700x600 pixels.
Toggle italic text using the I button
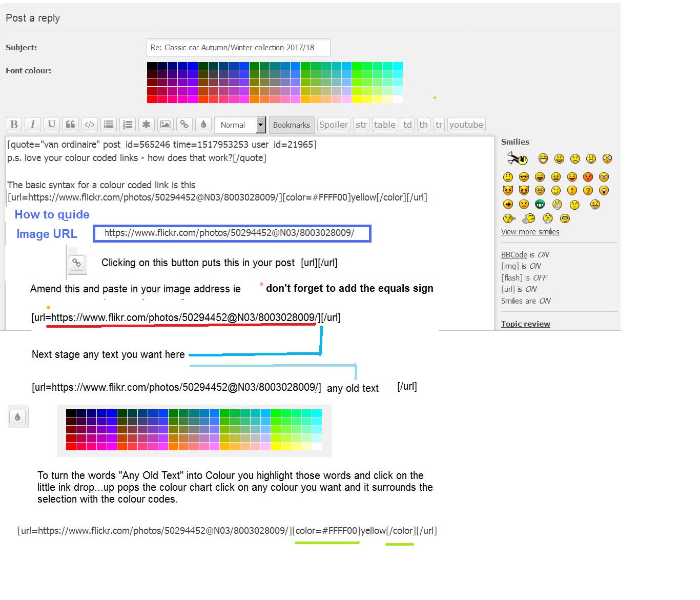click(x=33, y=125)
